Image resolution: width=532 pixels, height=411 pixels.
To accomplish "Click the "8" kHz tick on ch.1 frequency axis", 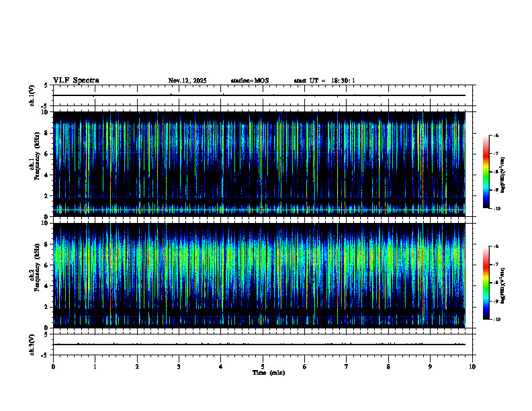I will (47, 133).
